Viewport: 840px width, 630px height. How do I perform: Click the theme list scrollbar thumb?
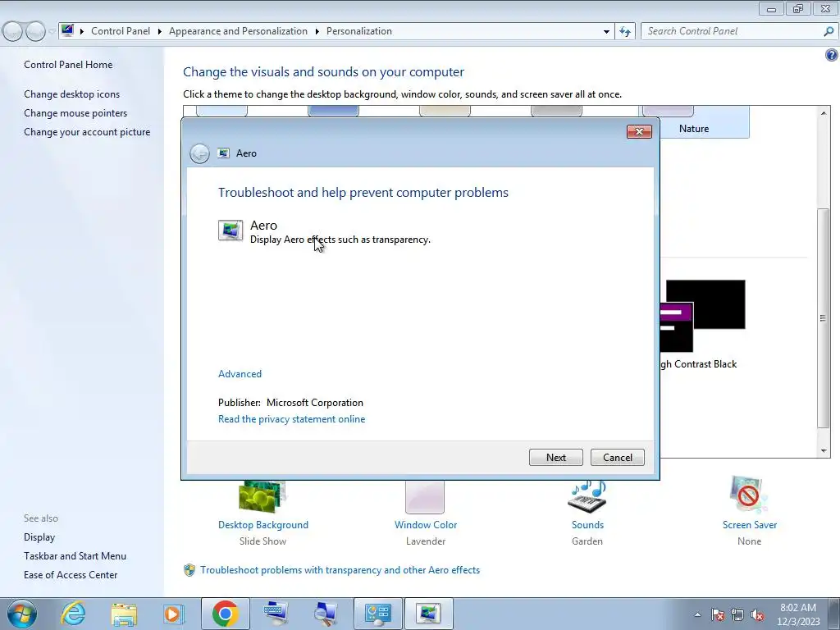coord(823,317)
